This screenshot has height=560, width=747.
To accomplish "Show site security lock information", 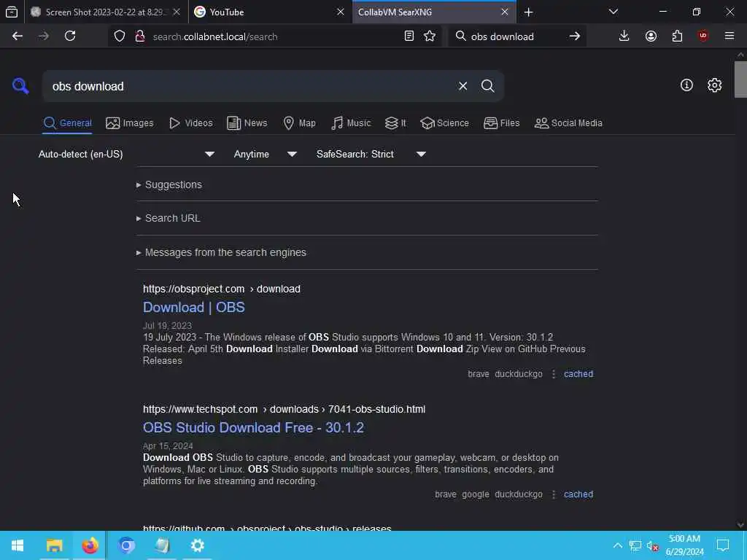I will (139, 36).
